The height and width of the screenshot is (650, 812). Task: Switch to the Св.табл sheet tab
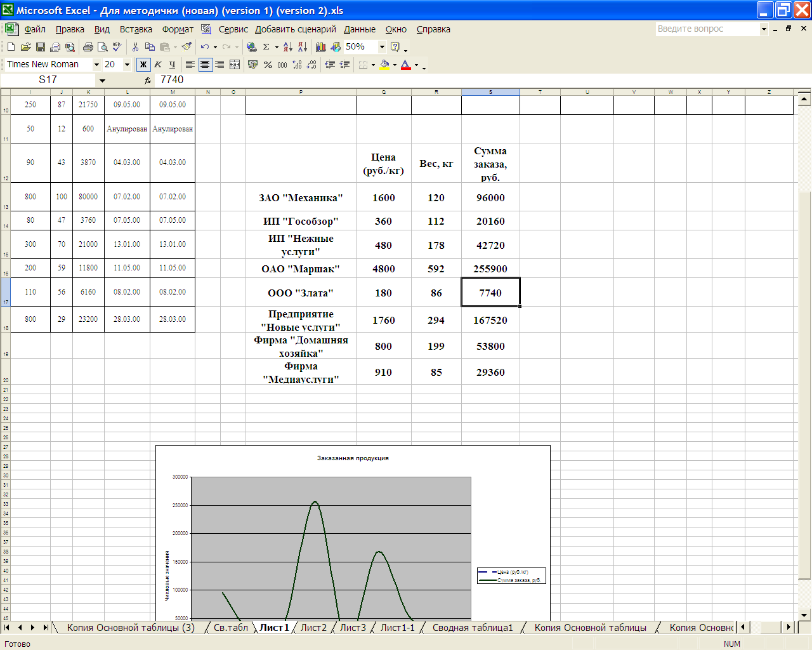pos(231,627)
